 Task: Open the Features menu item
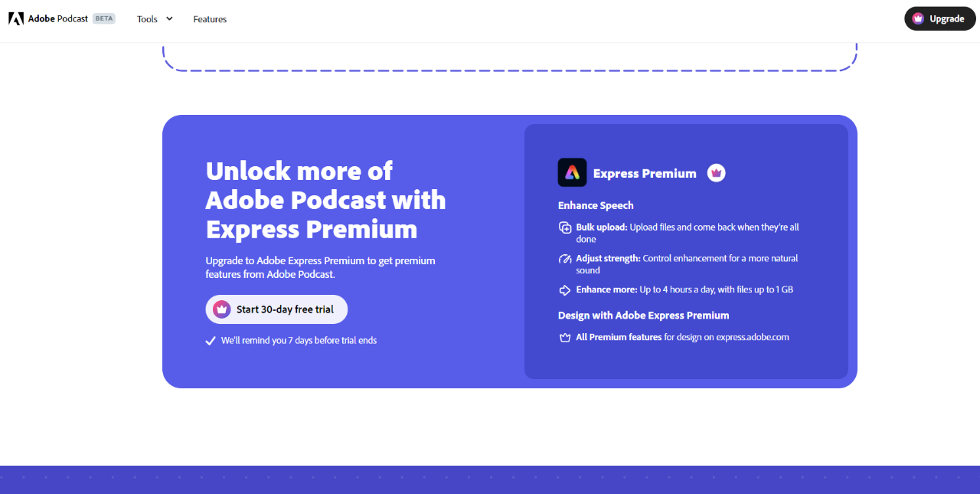click(x=210, y=19)
